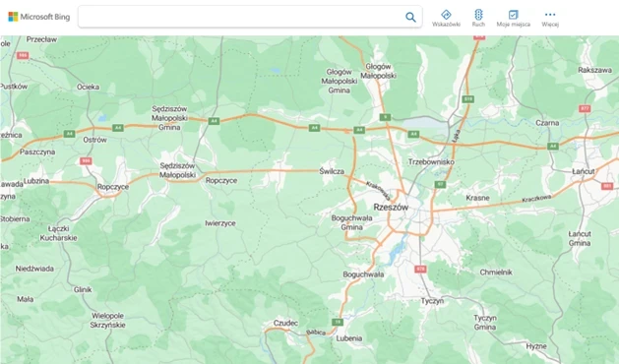Show Ruch traffic layer
The width and height of the screenshot is (619, 364).
click(x=478, y=18)
